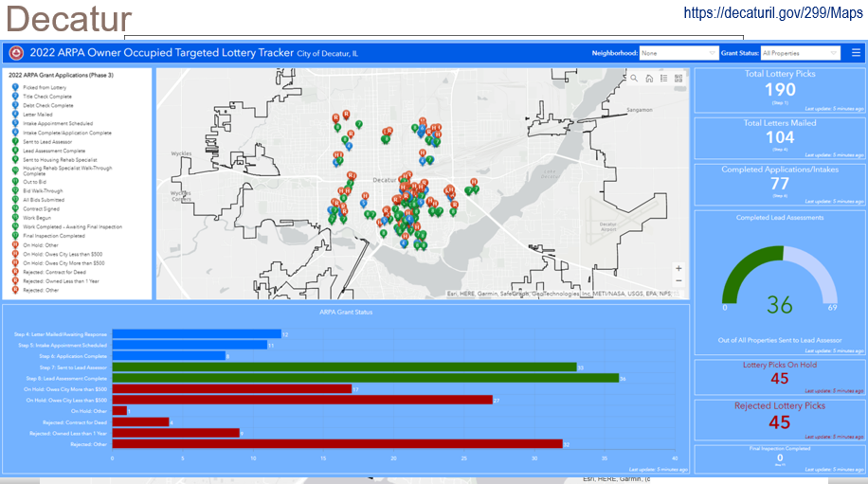Click the 'Wyckles' label on map
The image size is (868, 484).
[182, 153]
